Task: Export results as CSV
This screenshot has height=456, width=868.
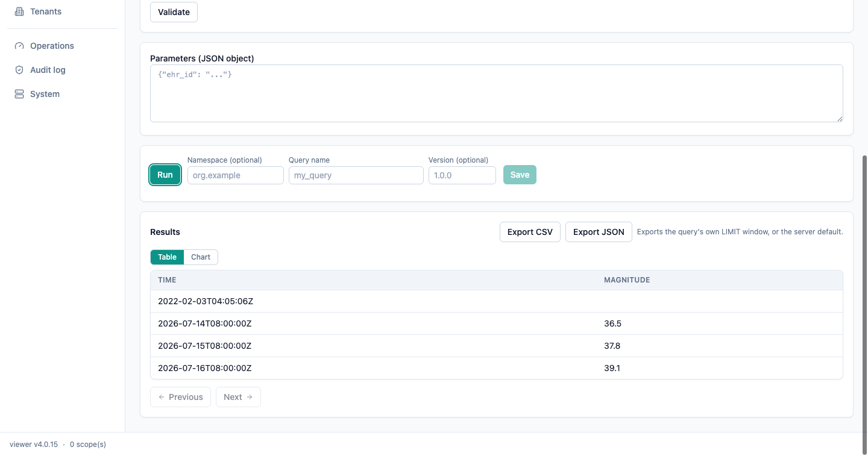Action: tap(530, 232)
